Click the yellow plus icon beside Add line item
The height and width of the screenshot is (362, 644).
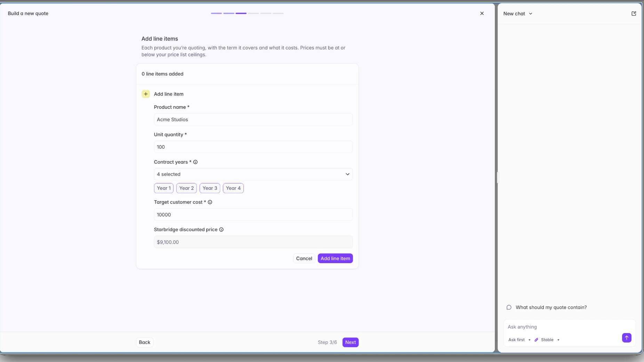146,94
